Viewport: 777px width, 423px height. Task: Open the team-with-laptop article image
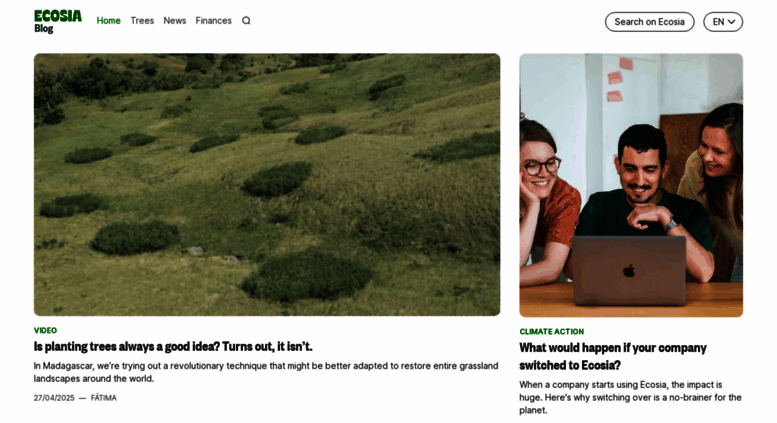631,185
